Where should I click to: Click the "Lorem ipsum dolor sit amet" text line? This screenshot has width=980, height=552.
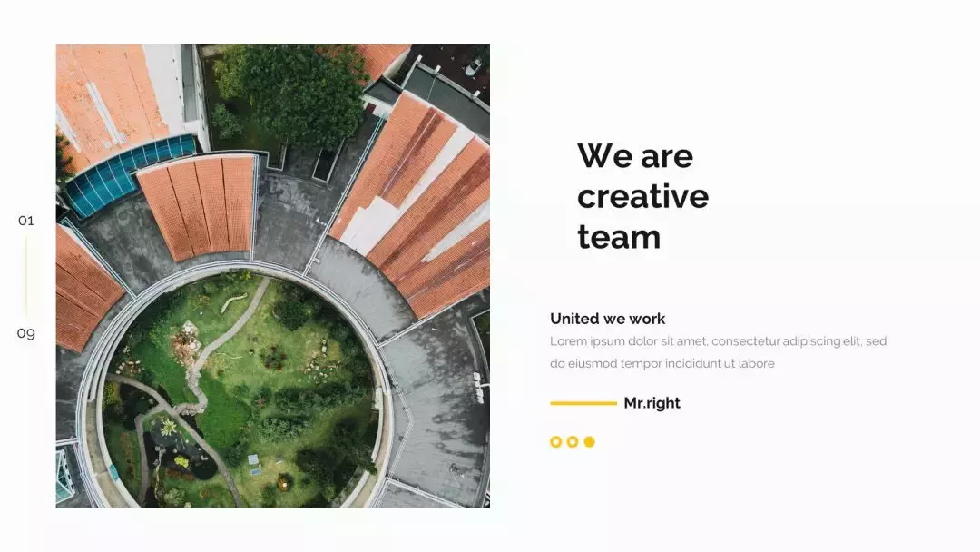tap(718, 341)
